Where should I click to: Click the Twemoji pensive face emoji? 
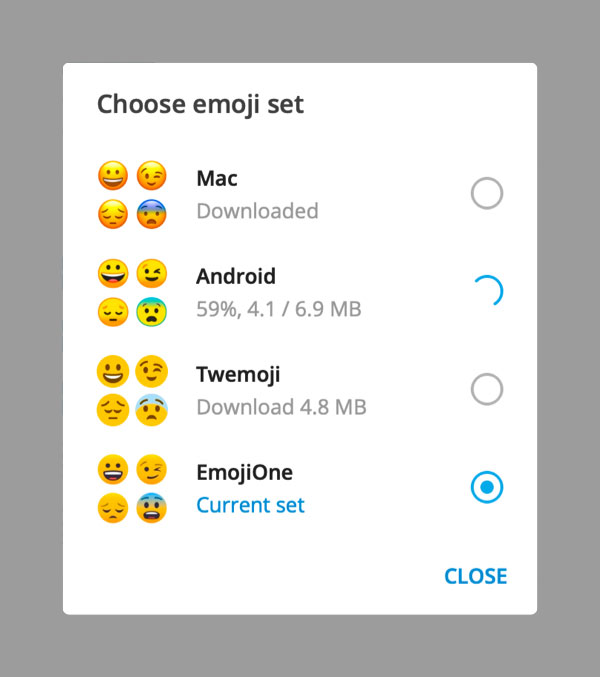click(113, 410)
